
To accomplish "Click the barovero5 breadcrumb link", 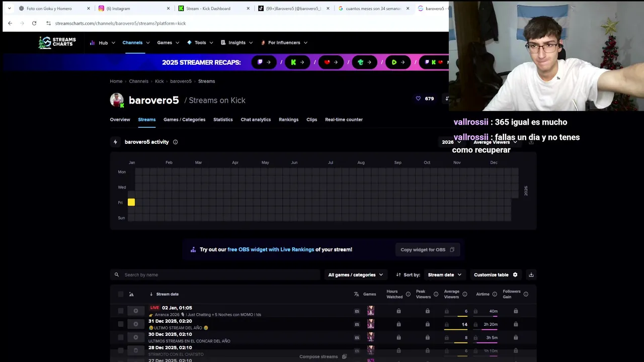I will [x=181, y=81].
